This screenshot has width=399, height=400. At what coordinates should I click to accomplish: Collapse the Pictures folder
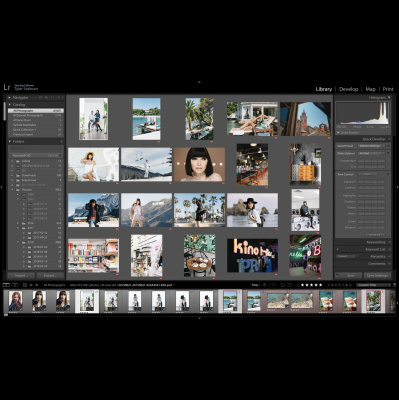13,190
